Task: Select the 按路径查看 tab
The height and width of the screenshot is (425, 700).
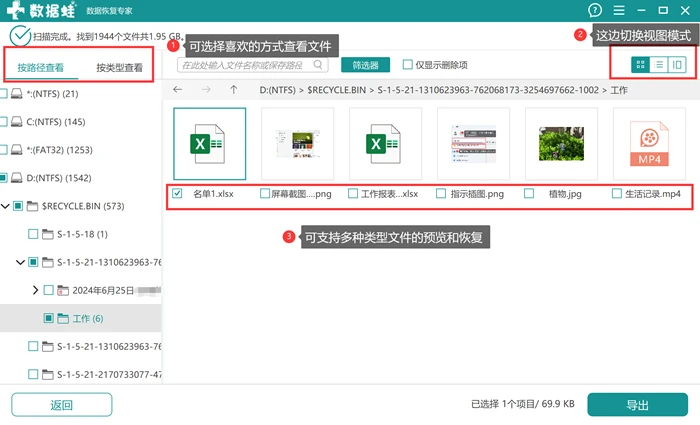Action: tap(41, 68)
